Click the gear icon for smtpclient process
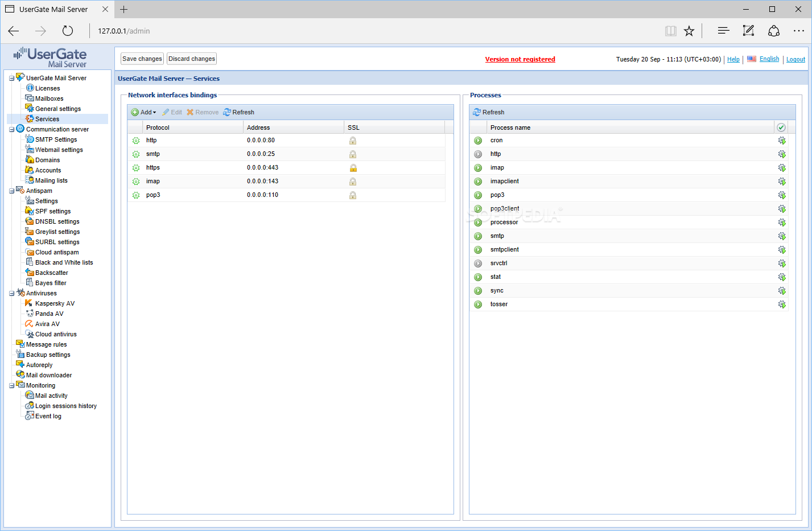 click(782, 250)
